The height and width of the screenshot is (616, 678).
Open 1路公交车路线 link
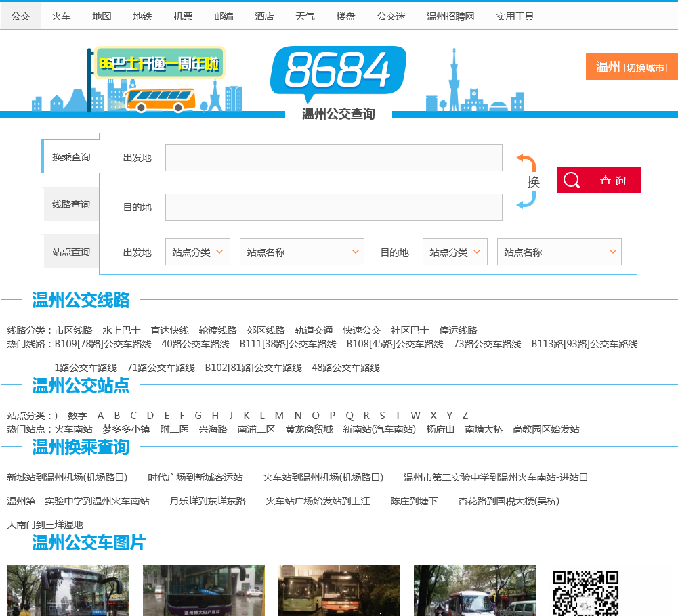pyautogui.click(x=85, y=368)
